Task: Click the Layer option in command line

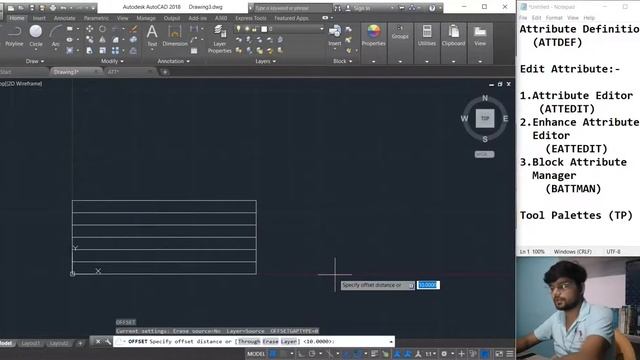Action: [289, 342]
